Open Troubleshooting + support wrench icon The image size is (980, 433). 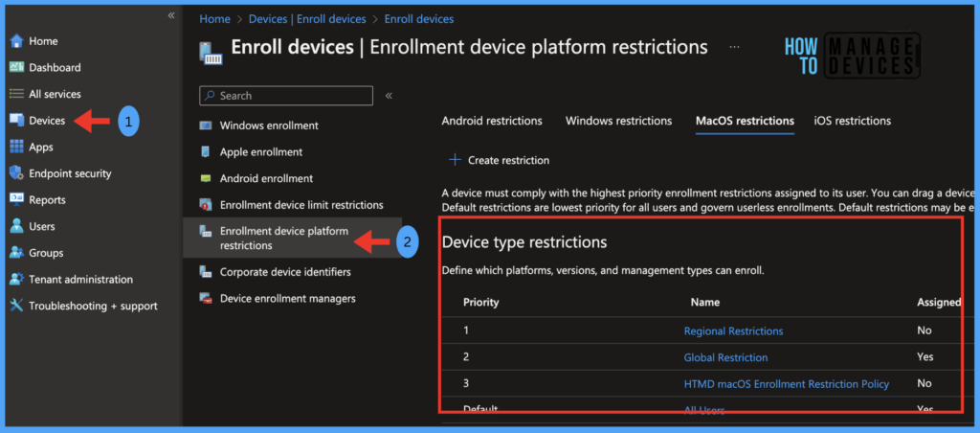click(x=16, y=306)
